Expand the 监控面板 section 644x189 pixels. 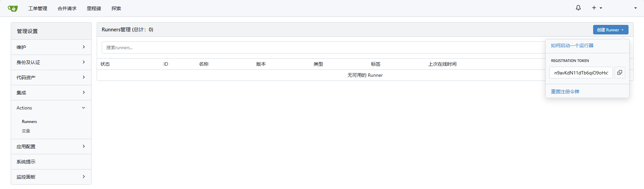pos(51,177)
